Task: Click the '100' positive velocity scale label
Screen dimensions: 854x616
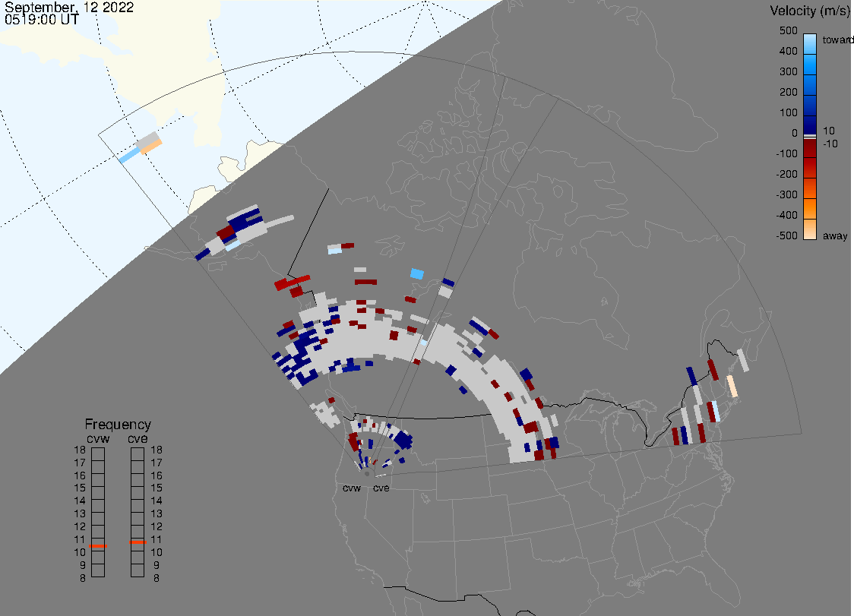Action: point(788,112)
